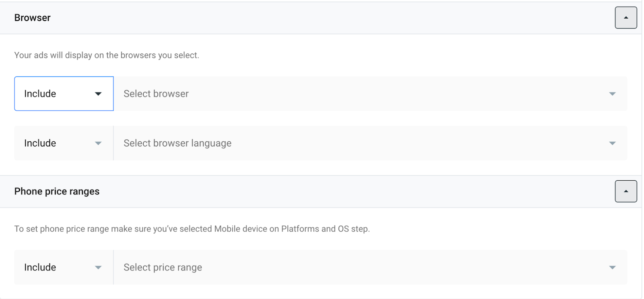Click the caret at the end of Select price range
The image size is (644, 299).
612,268
